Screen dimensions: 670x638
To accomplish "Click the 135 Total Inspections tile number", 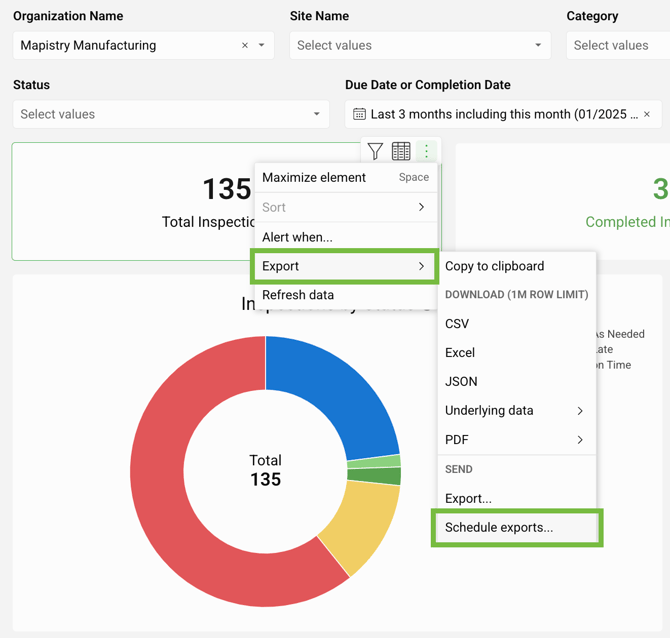I will pos(227,189).
